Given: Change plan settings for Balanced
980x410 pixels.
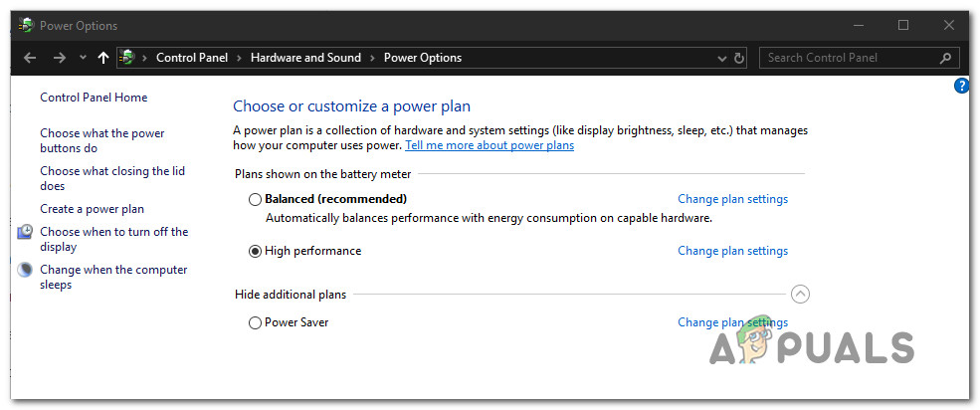Looking at the screenshot, I should tap(732, 199).
